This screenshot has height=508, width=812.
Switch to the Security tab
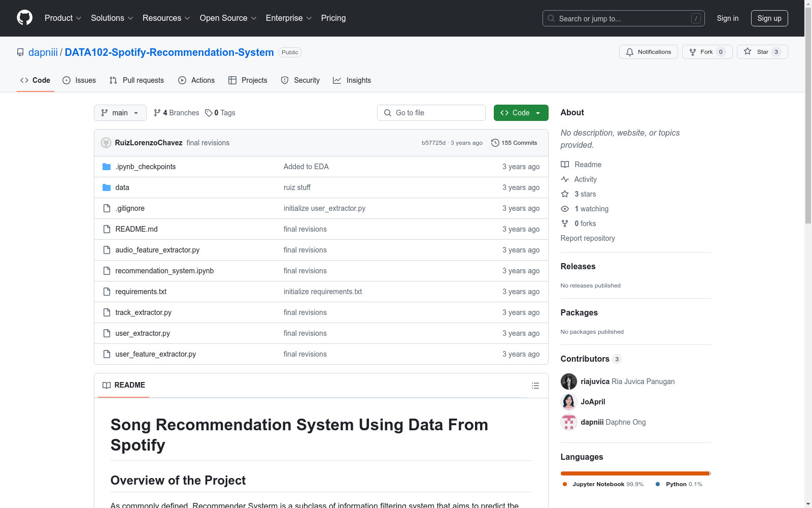pyautogui.click(x=300, y=80)
